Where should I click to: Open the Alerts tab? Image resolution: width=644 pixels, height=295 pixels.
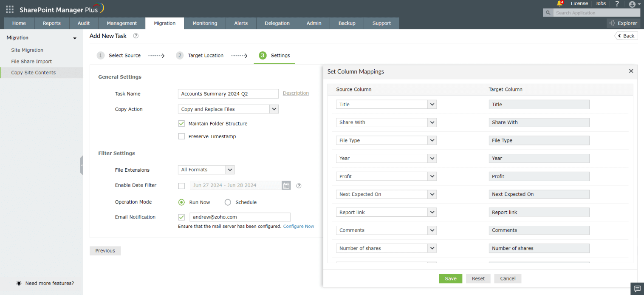tap(241, 23)
